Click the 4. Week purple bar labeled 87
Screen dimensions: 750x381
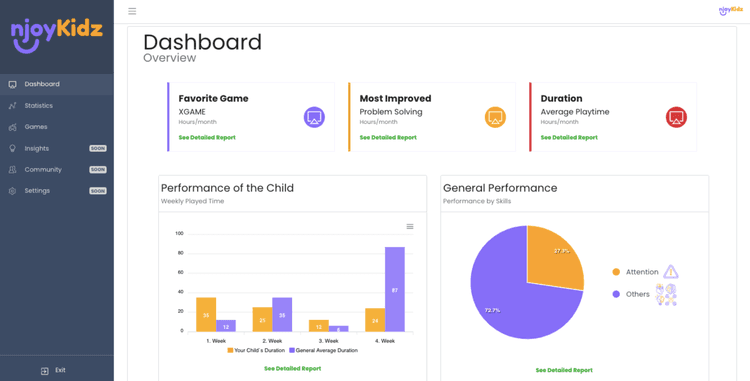(395, 289)
